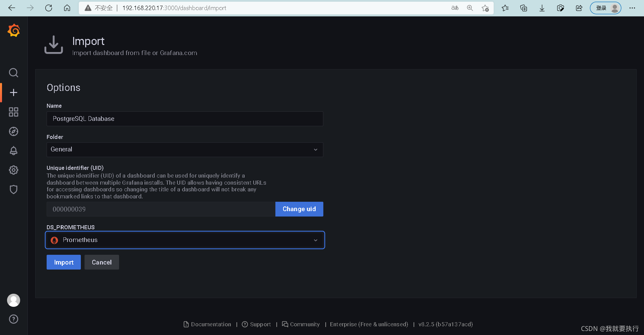This screenshot has width=644, height=335.
Task: Go to the browser home page icon
Action: coord(67,8)
